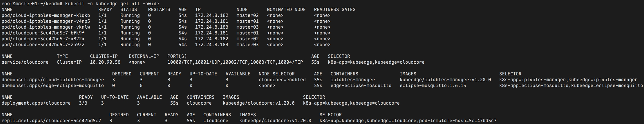Image resolution: width=644 pixels, height=124 pixels.
Task: Click the service/cloudcore name
Action: point(25,62)
